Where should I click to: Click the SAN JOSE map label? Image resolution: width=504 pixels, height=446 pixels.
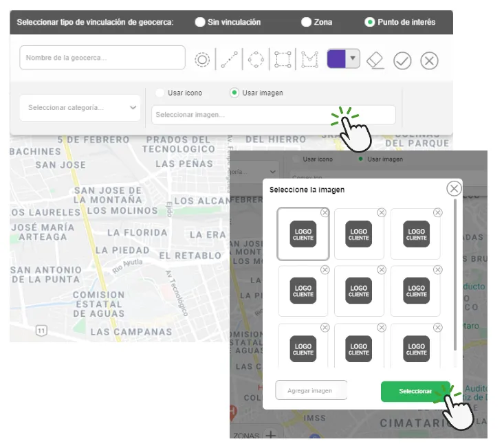[x=61, y=165]
